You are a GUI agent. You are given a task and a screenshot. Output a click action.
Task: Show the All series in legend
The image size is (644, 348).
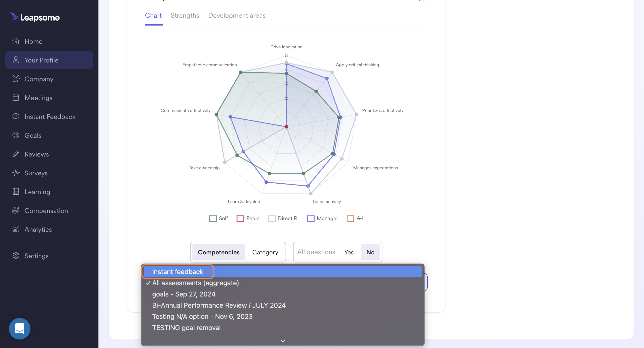pos(355,218)
